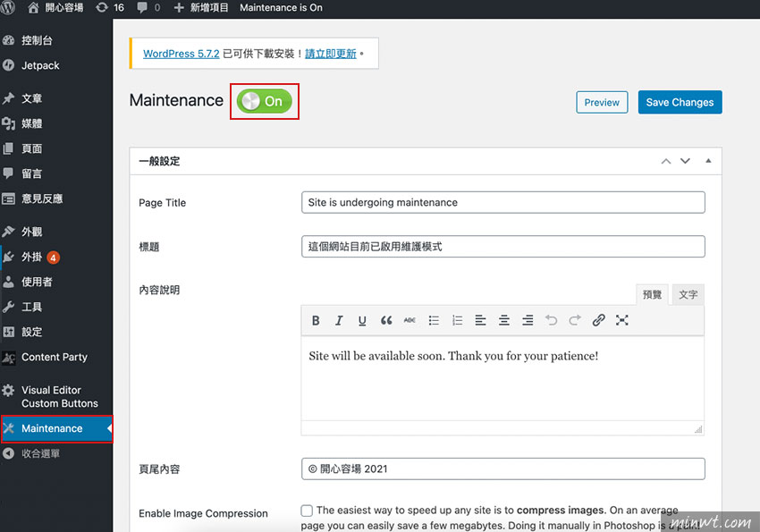This screenshot has height=532, width=760.
Task: Click the undo icon
Action: tap(551, 320)
